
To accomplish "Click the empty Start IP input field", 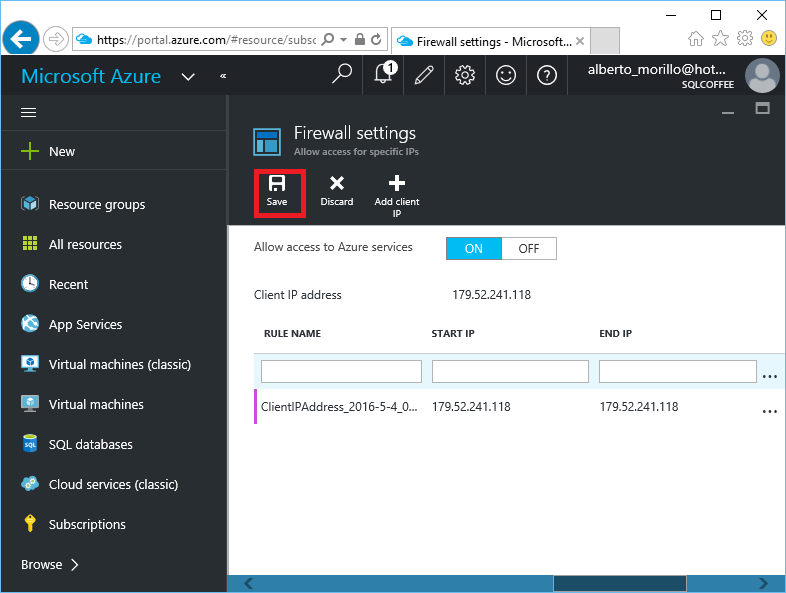I will tap(510, 371).
